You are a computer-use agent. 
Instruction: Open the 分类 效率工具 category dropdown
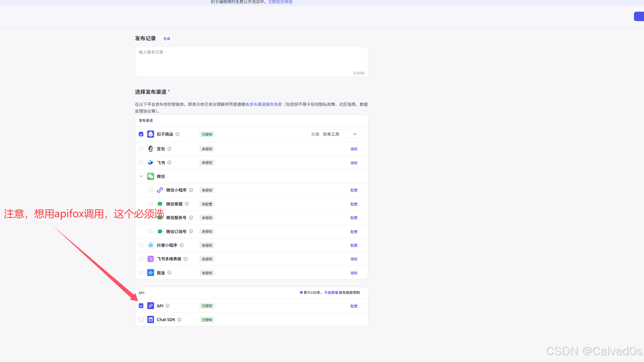click(333, 134)
